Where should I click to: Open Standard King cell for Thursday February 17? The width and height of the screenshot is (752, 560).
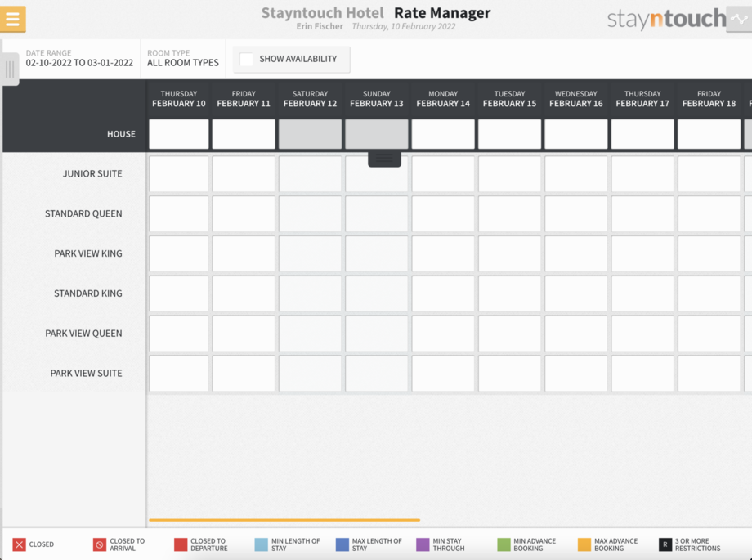[x=642, y=293]
